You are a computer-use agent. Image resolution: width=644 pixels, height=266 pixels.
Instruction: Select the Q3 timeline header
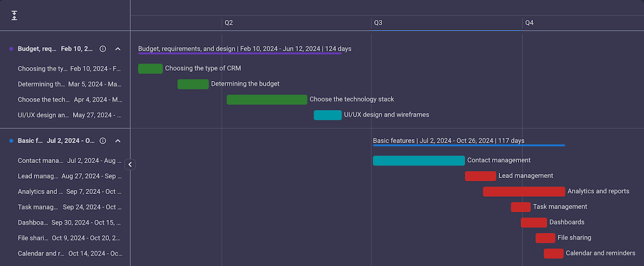378,23
